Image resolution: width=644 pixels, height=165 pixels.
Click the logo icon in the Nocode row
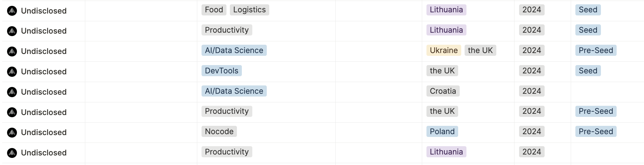point(12,132)
